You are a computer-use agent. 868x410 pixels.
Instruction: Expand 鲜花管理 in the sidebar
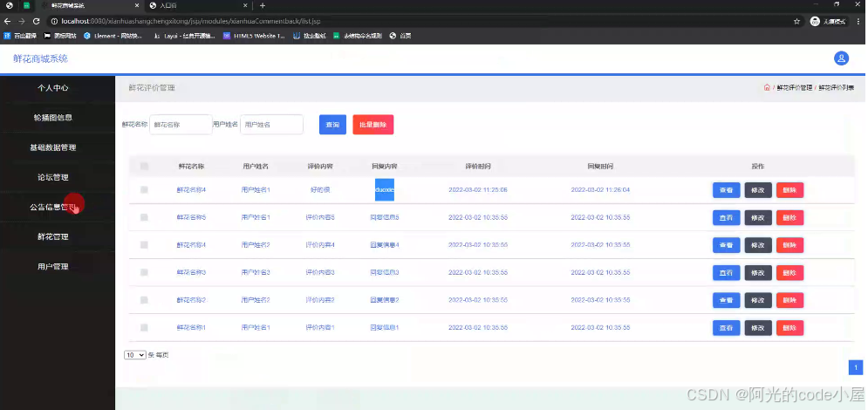pos(53,236)
